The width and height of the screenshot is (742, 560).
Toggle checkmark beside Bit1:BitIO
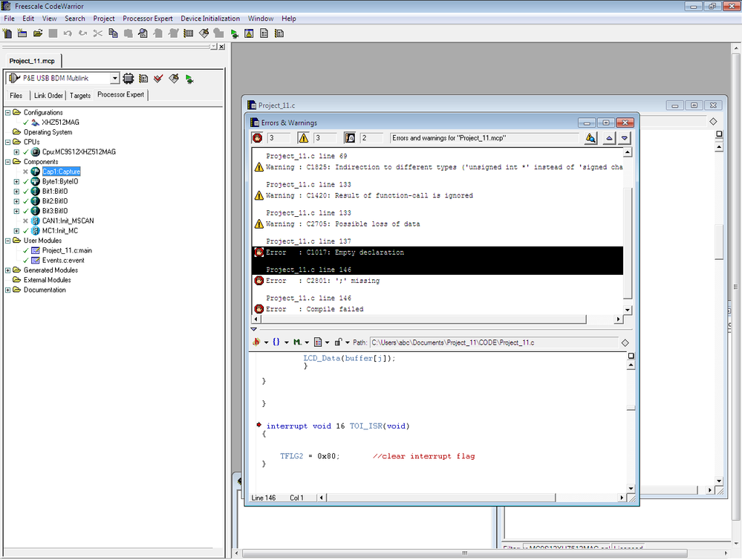[x=25, y=191]
